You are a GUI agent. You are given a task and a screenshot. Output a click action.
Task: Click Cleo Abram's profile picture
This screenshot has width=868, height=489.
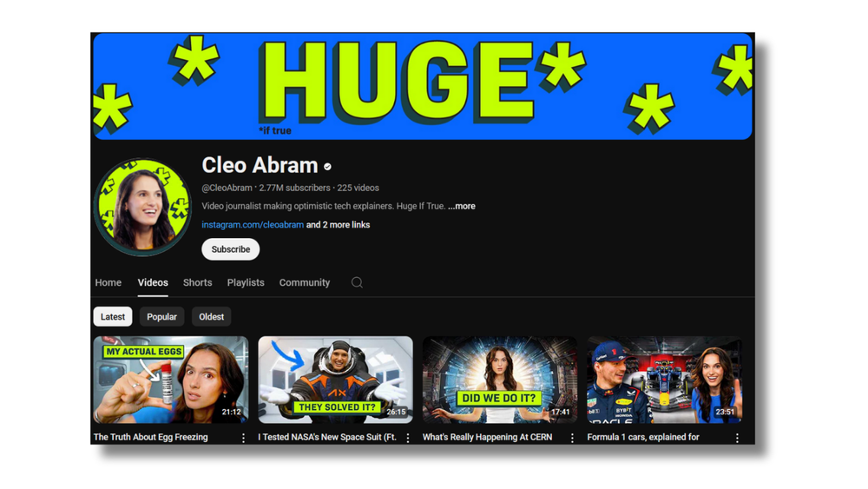(143, 207)
